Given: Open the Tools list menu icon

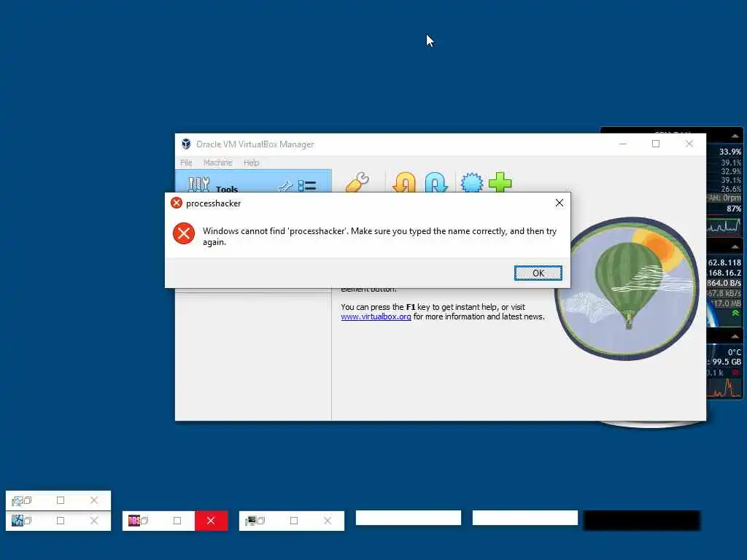Looking at the screenshot, I should [307, 186].
